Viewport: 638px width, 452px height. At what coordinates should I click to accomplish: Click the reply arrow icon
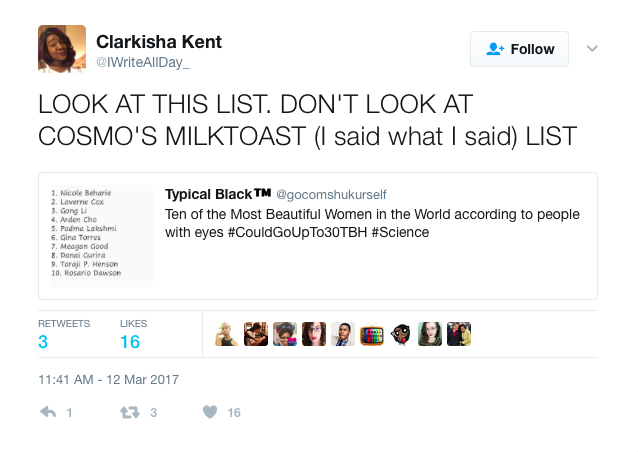48,412
